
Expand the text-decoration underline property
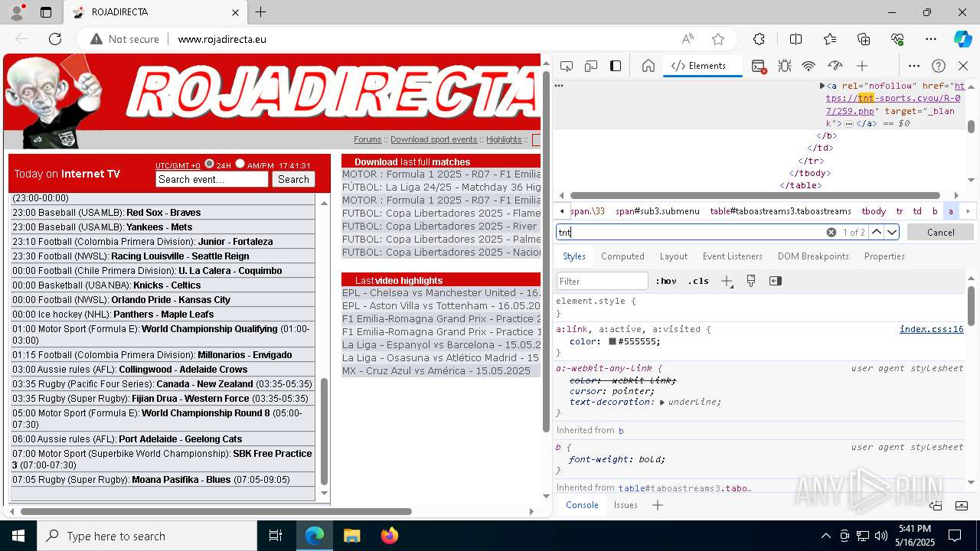pyautogui.click(x=662, y=402)
